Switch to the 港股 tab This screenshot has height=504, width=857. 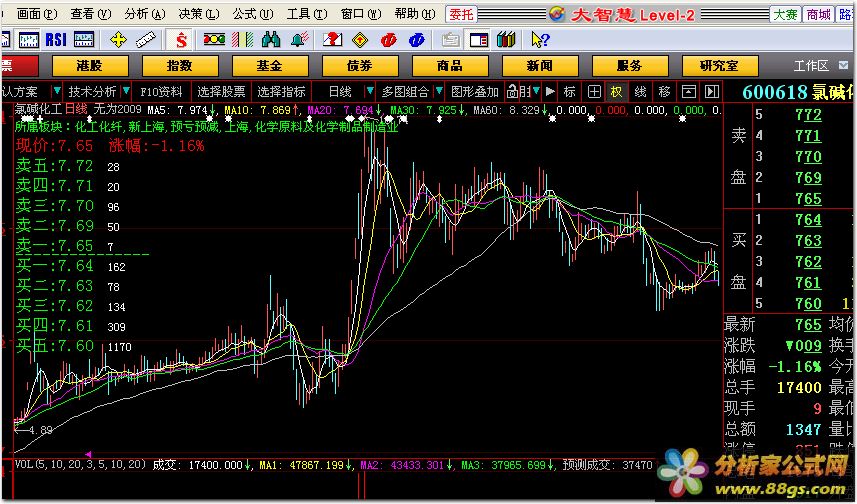[x=90, y=66]
